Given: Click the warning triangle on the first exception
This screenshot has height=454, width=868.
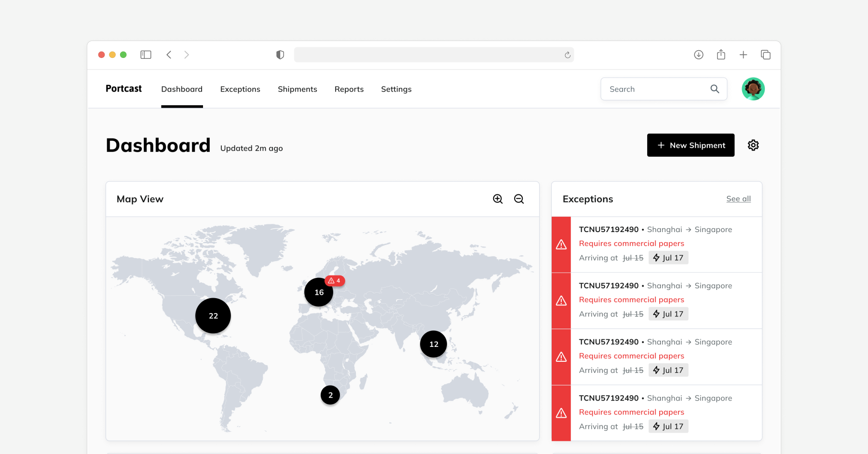Looking at the screenshot, I should [561, 244].
